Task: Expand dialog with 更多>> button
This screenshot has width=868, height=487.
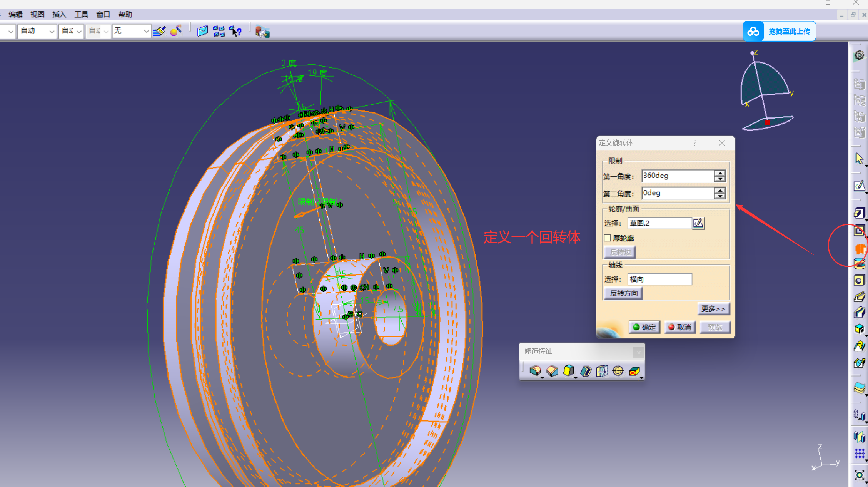Action: (713, 309)
